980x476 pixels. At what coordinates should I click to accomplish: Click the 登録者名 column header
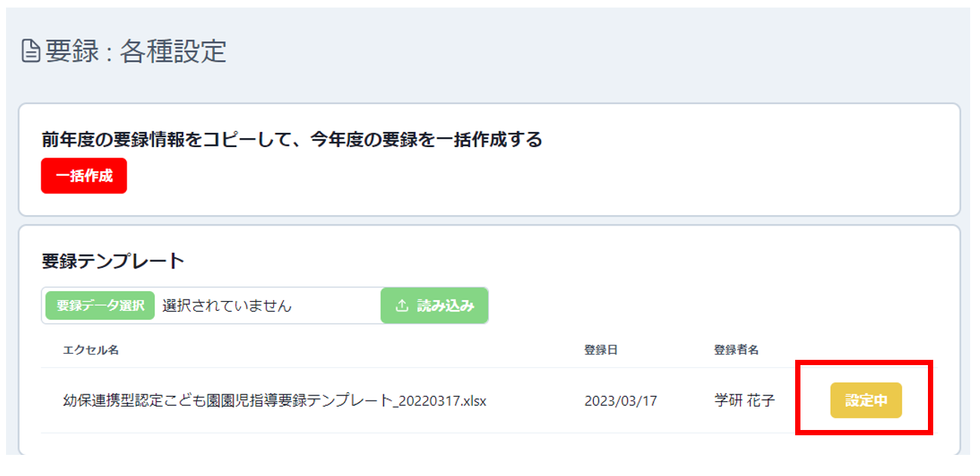pyautogui.click(x=736, y=350)
